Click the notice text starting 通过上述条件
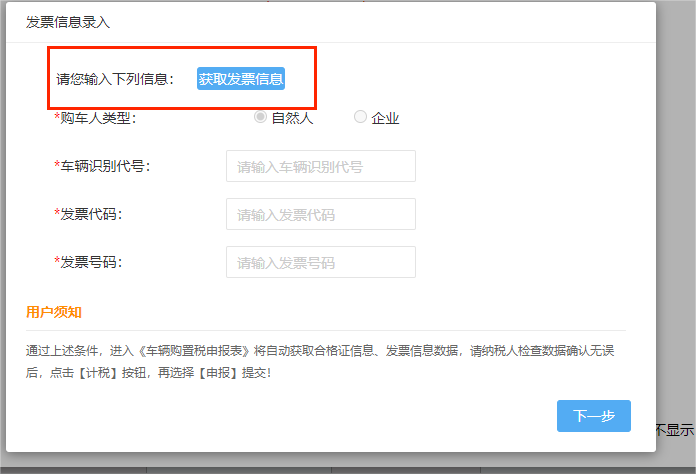Image resolution: width=696 pixels, height=474 pixels. (x=320, y=362)
